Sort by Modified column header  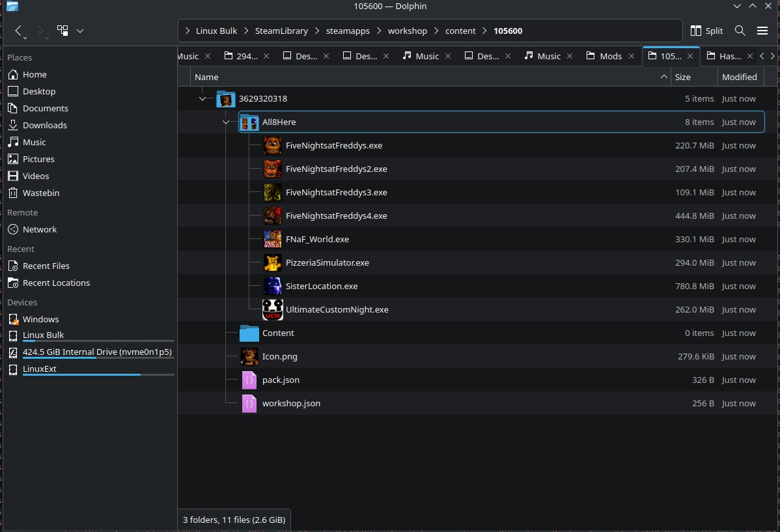(739, 77)
